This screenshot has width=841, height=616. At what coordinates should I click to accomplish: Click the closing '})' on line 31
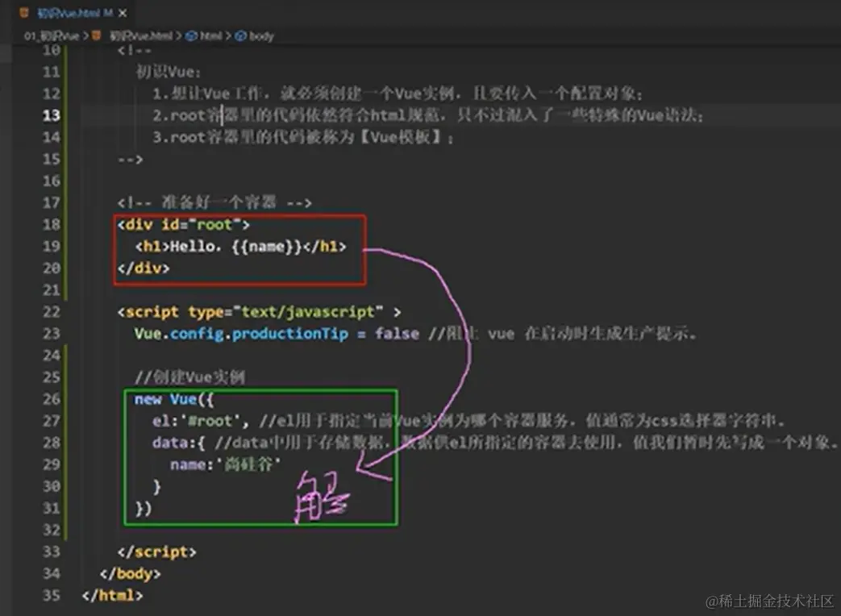[144, 508]
